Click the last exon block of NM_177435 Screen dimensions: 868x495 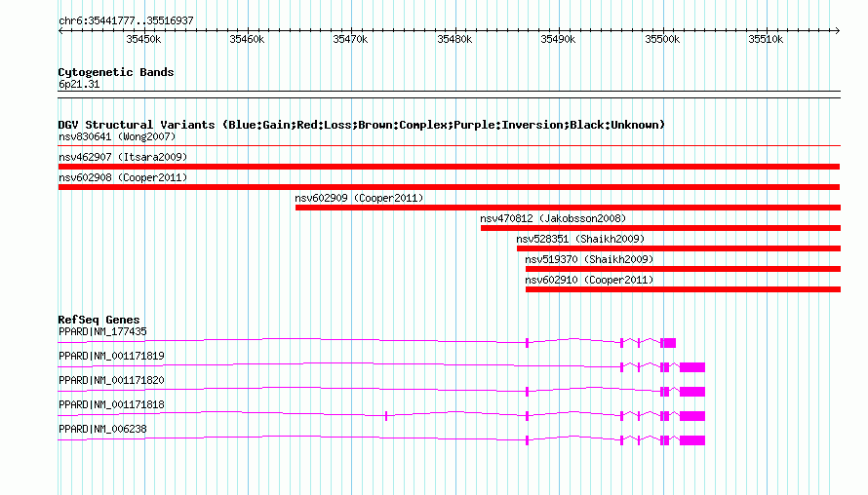click(669, 343)
